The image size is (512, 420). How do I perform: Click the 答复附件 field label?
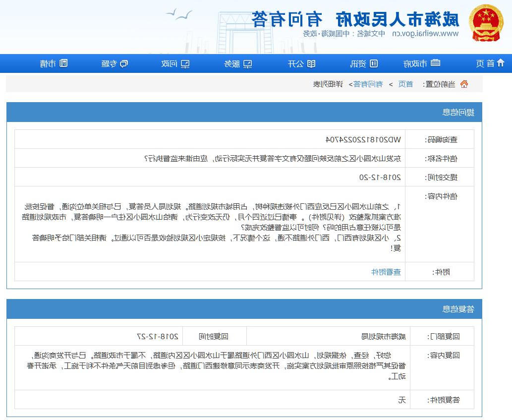point(444,400)
